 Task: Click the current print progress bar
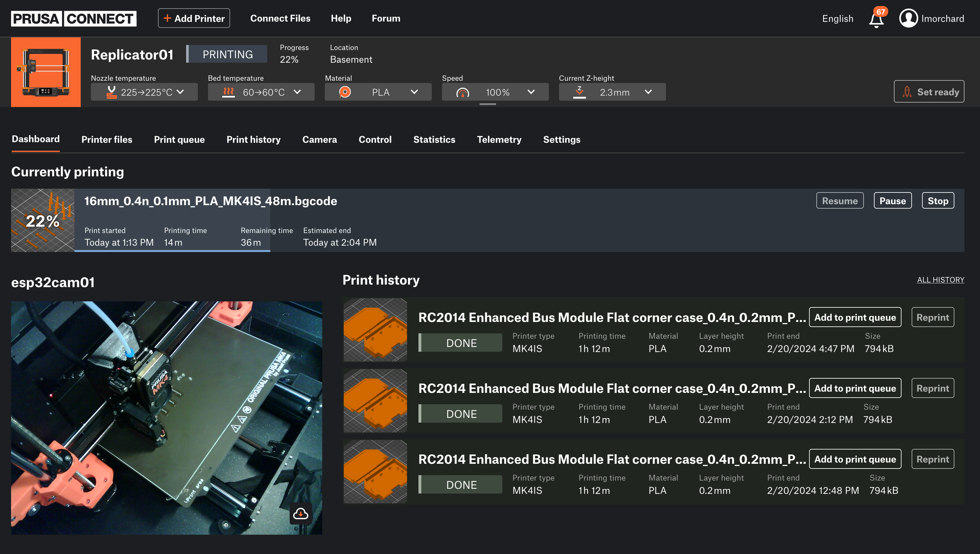(x=172, y=251)
